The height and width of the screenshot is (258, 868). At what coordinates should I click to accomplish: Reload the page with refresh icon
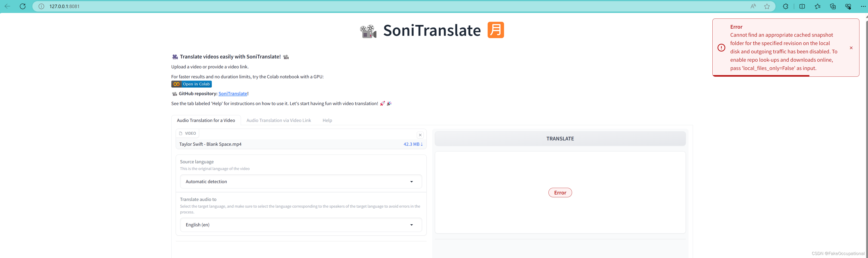pyautogui.click(x=23, y=6)
